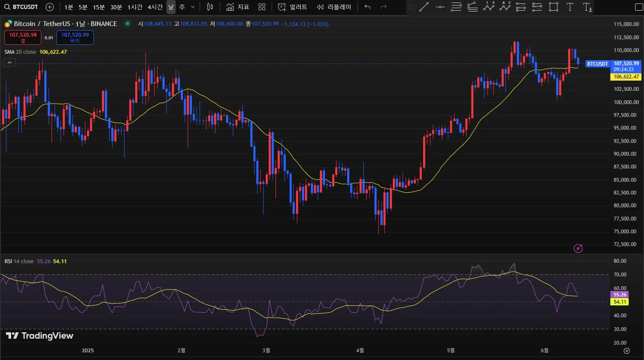This screenshot has height=360, width=644.
Task: Click the 100,000.00 price scale label
Action: point(626,102)
